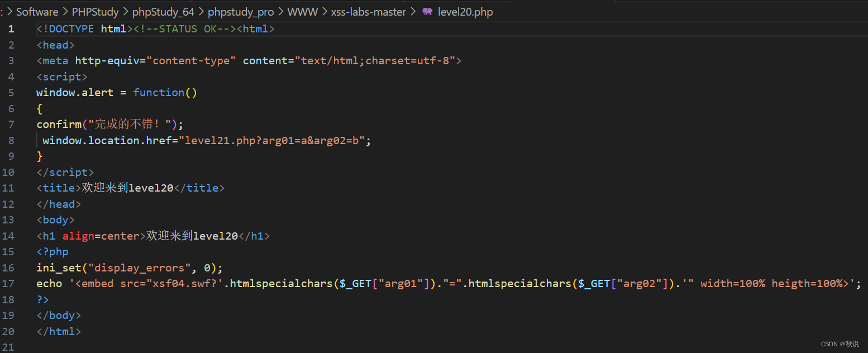Open WWW breadcrumb folder
This screenshot has height=353, width=868.
pyautogui.click(x=303, y=12)
